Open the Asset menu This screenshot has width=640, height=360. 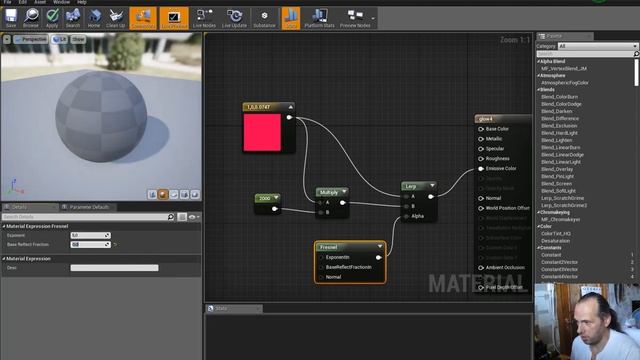click(40, 2)
